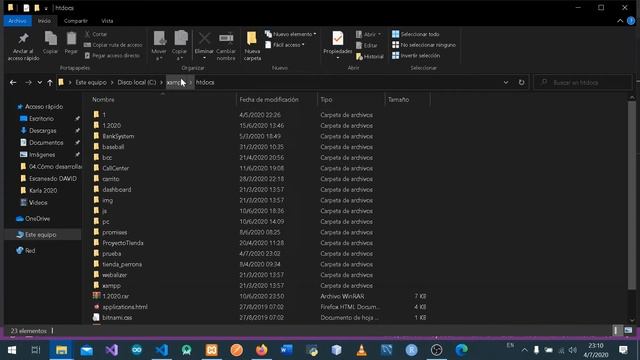Open the Nuevo elemento dropdown
The height and width of the screenshot is (360, 640).
click(x=291, y=34)
